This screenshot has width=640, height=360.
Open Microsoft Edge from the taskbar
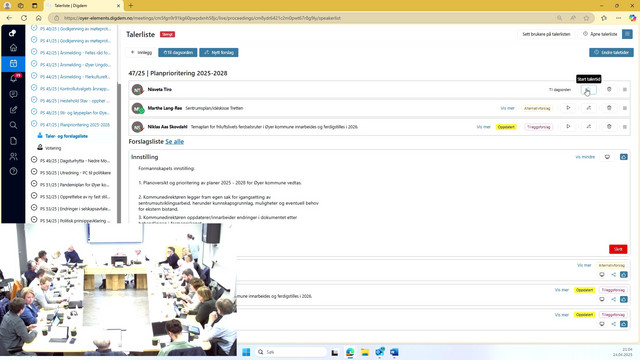(x=350, y=352)
